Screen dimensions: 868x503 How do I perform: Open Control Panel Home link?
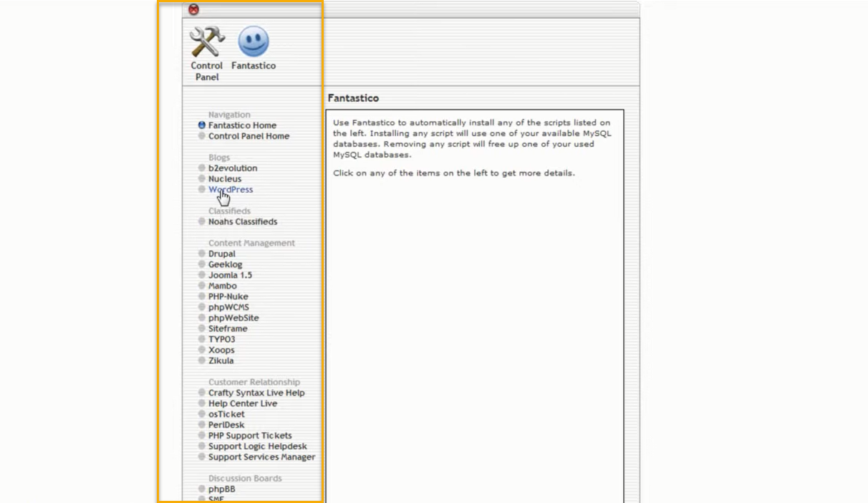click(x=249, y=136)
